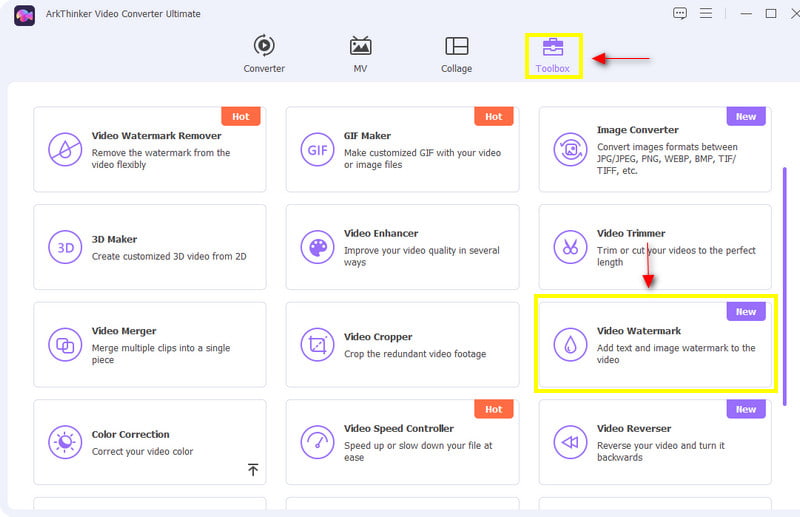Click the back-to-top arrow icon
This screenshot has width=800, height=517.
pyautogui.click(x=253, y=470)
